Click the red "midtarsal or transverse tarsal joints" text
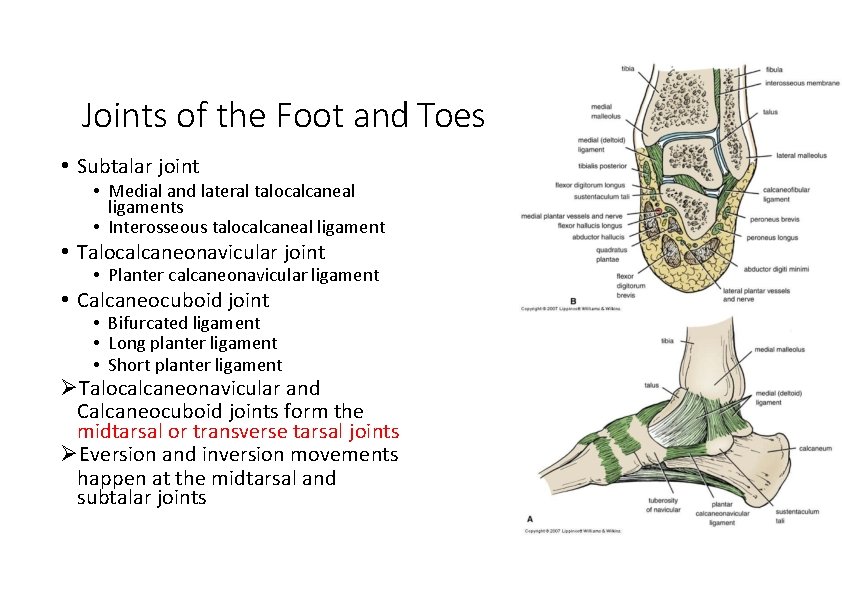Viewport: 842px width, 596px height. click(238, 431)
